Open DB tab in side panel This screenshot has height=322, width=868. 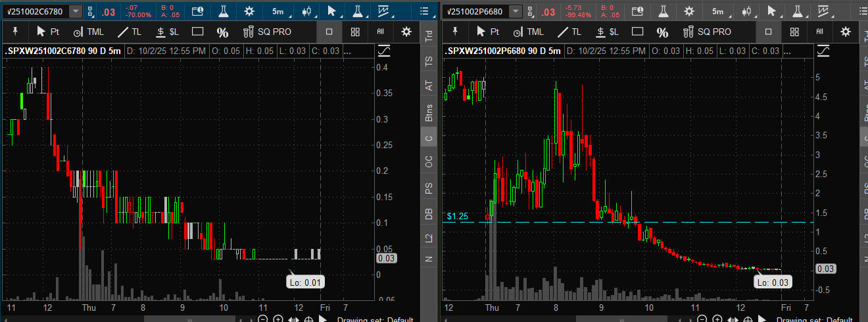pyautogui.click(x=429, y=212)
